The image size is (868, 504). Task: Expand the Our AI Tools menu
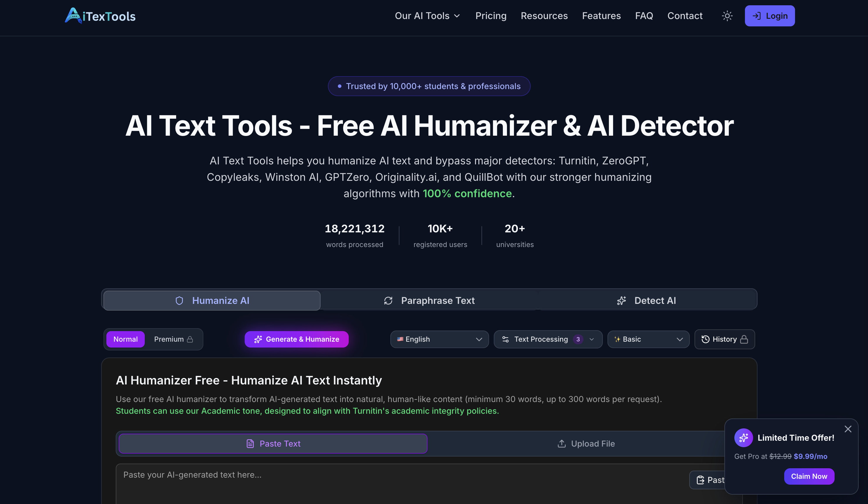click(428, 16)
